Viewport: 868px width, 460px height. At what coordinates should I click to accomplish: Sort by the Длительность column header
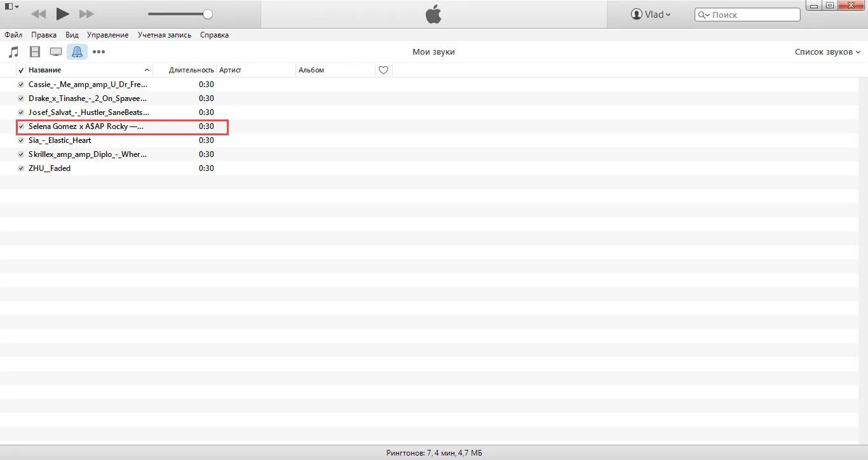[x=185, y=70]
